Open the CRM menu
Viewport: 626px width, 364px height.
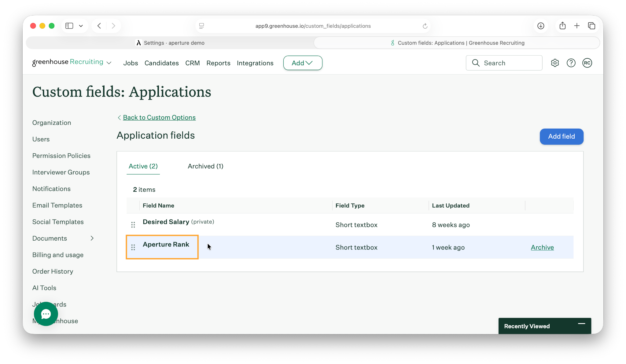192,63
